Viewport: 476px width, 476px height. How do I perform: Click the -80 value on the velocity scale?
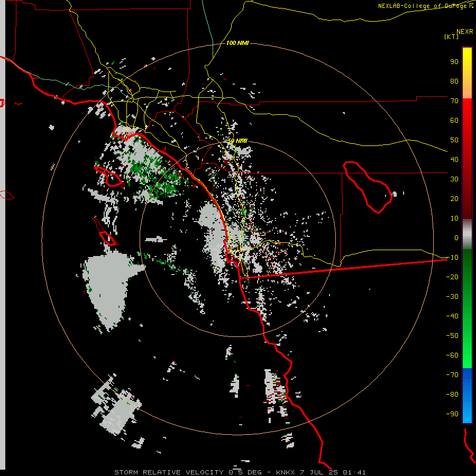coord(452,395)
